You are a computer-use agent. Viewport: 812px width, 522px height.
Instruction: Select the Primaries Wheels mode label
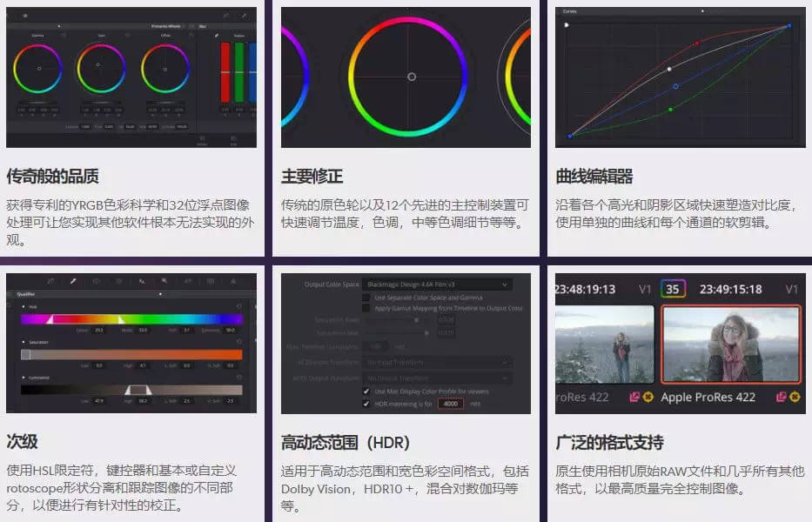pos(165,26)
